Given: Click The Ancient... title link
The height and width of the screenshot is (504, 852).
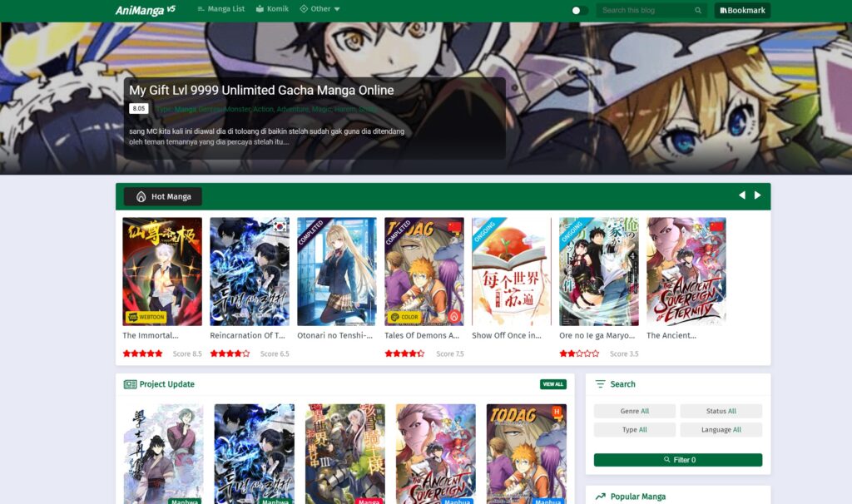Looking at the screenshot, I should (x=671, y=336).
